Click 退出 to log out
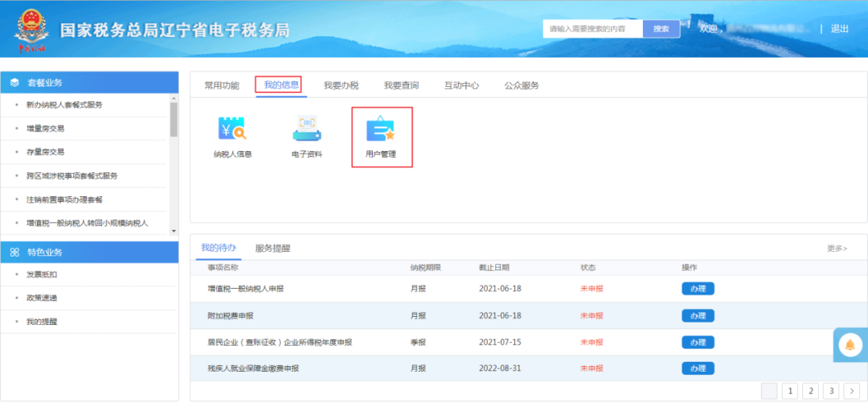The width and height of the screenshot is (868, 403). click(x=839, y=29)
